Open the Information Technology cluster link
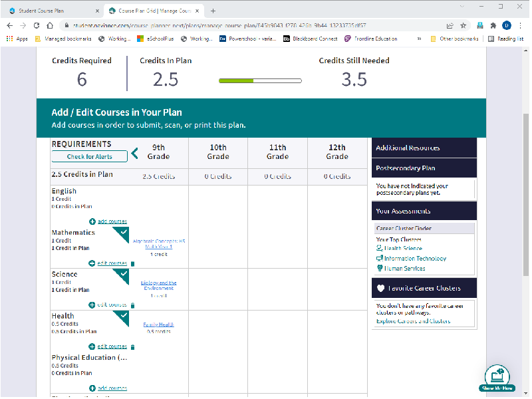Screen dimensions: 532x399 click(x=415, y=259)
